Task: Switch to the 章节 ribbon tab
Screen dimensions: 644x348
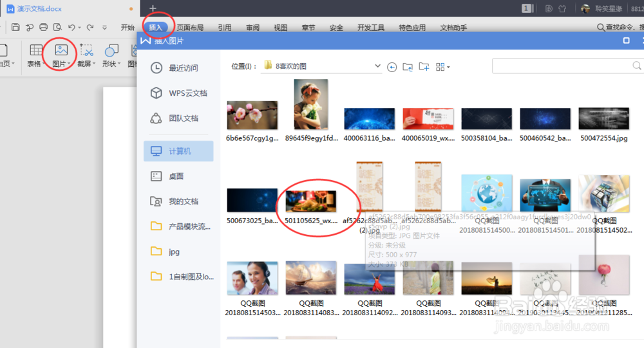Action: [308, 28]
